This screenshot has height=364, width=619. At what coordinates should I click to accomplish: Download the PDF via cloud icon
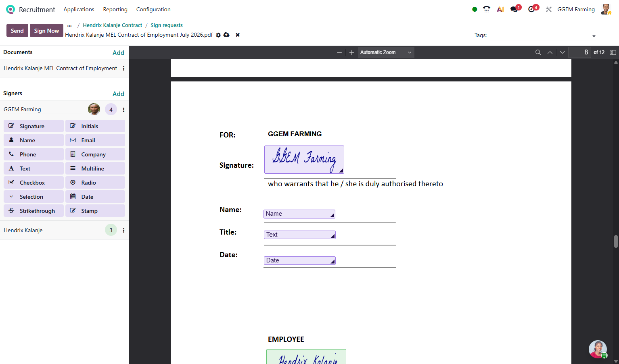pos(227,35)
